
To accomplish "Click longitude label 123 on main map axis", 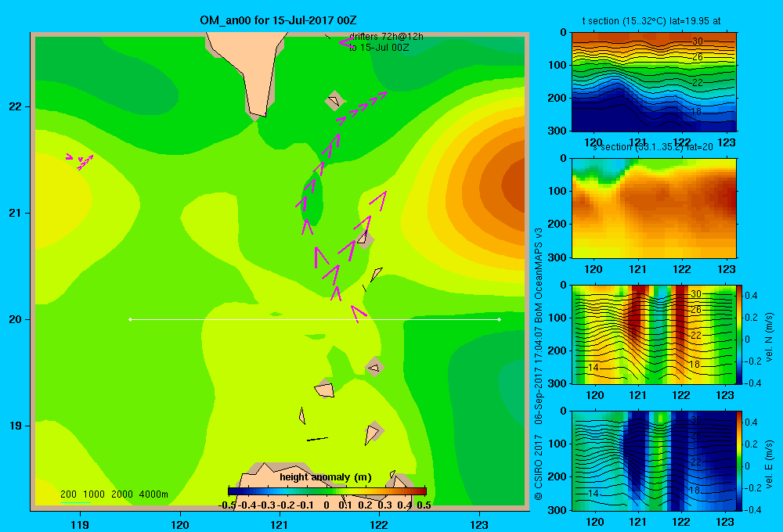I will (479, 524).
